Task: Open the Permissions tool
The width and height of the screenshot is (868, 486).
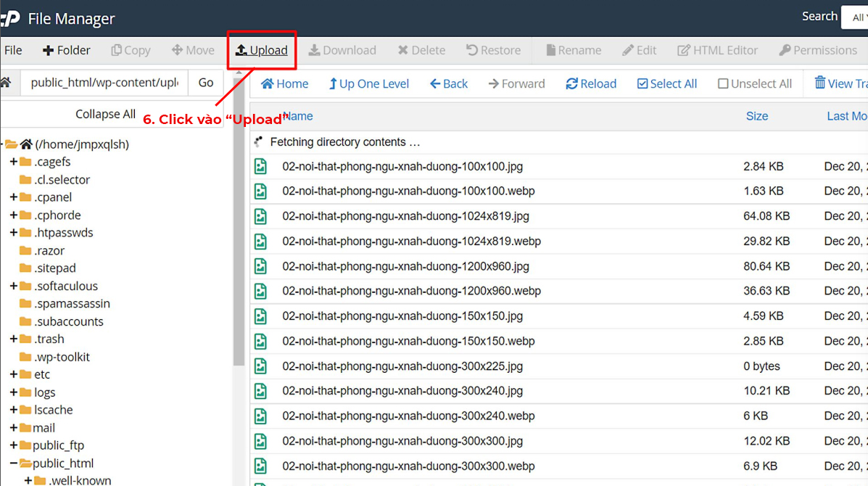Action: tap(818, 50)
